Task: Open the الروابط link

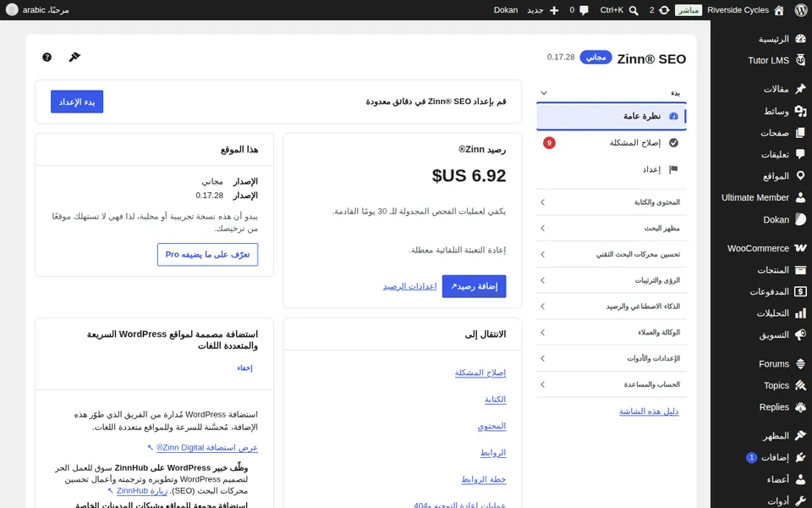Action: (493, 452)
